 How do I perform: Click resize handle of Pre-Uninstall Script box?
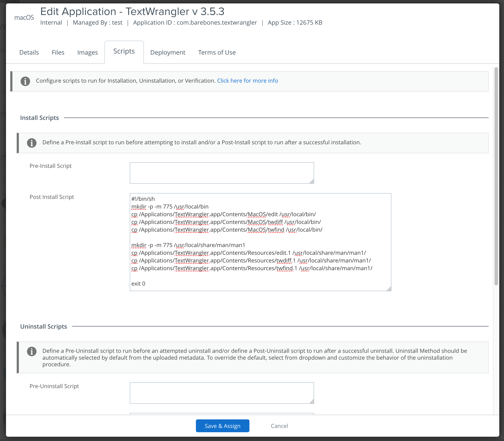tap(312, 401)
